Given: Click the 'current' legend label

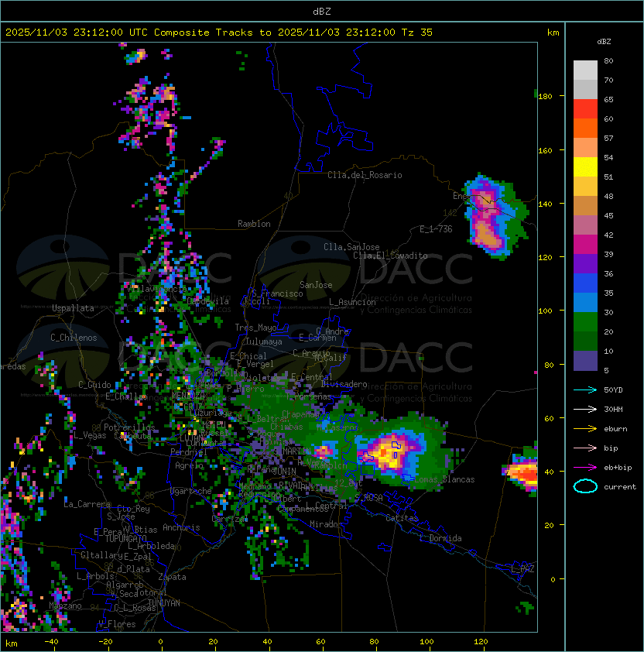Looking at the screenshot, I should pos(620,487).
